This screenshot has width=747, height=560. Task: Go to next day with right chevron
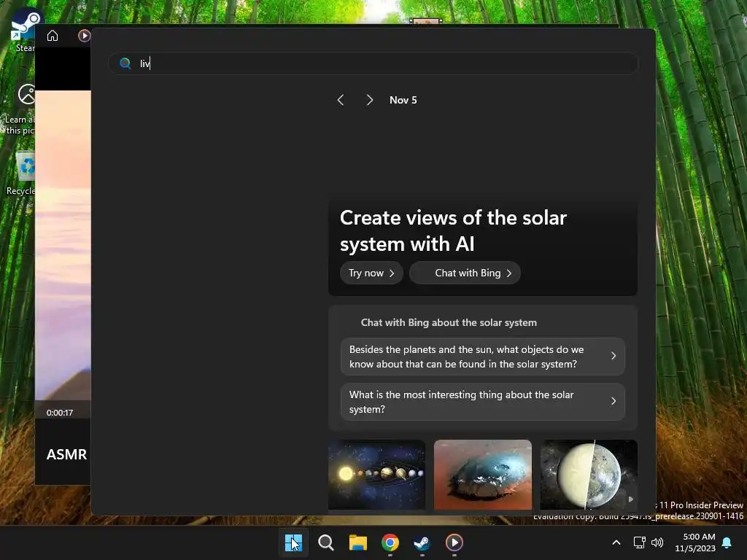370,100
